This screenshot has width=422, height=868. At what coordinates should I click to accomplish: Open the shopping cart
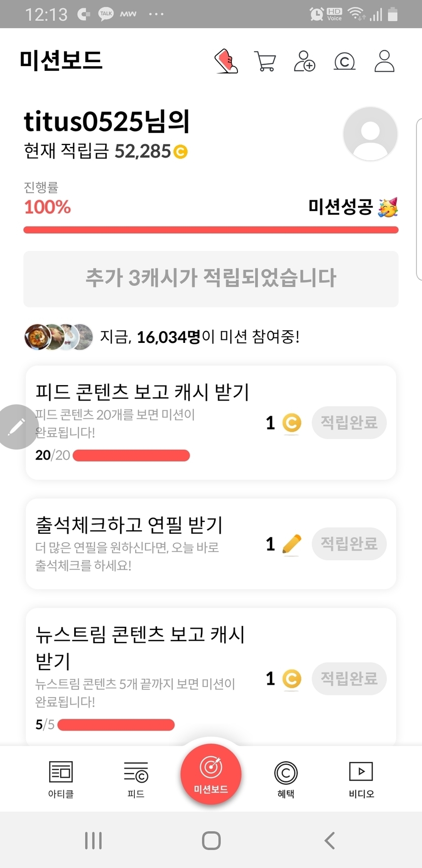pyautogui.click(x=265, y=62)
